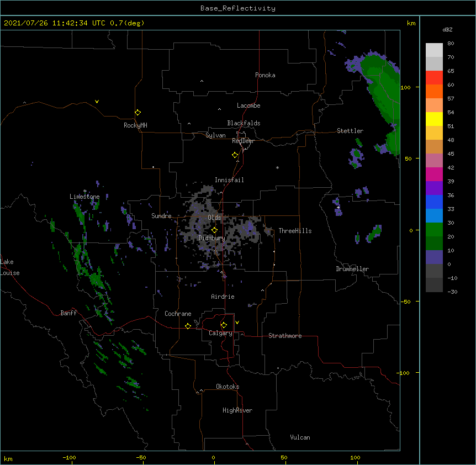Select the yellow diamond marker south of RedDeer
This screenshot has height=465, width=476.
(235, 155)
